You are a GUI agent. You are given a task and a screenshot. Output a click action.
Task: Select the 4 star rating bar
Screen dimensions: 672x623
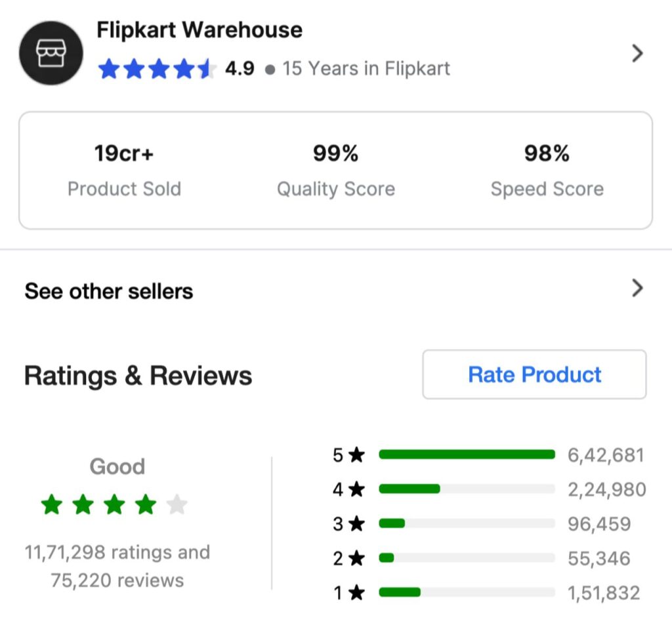tap(467, 489)
